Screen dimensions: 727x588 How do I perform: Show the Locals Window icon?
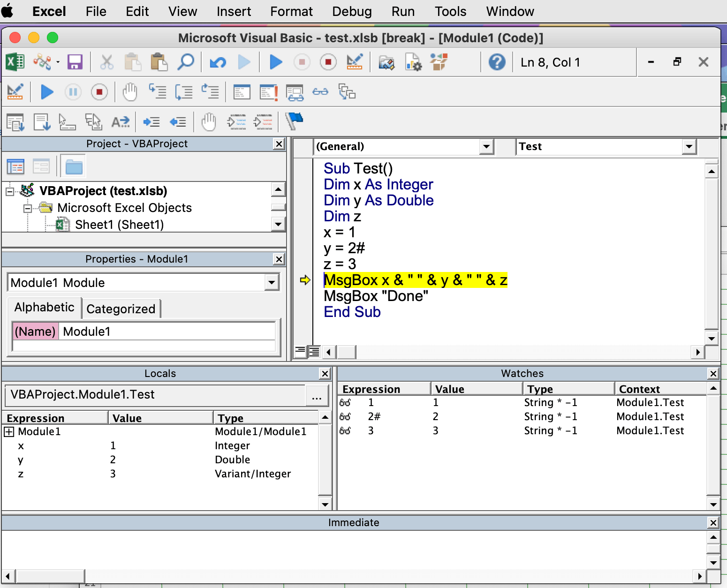(242, 92)
